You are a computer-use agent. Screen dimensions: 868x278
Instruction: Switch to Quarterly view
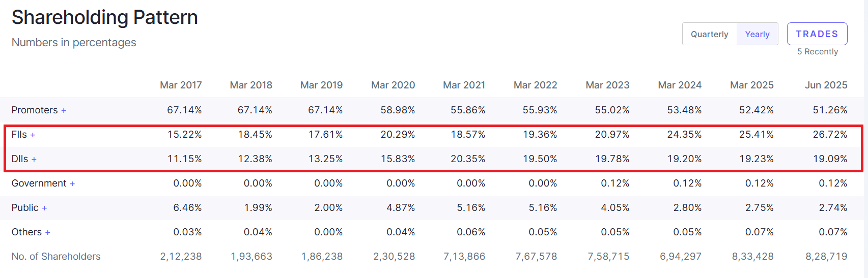point(709,34)
